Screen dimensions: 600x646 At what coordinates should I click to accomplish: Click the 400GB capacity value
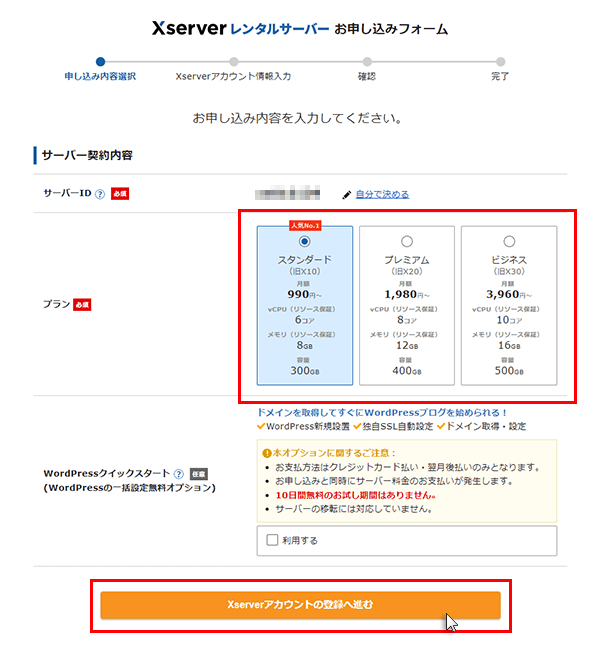click(407, 371)
